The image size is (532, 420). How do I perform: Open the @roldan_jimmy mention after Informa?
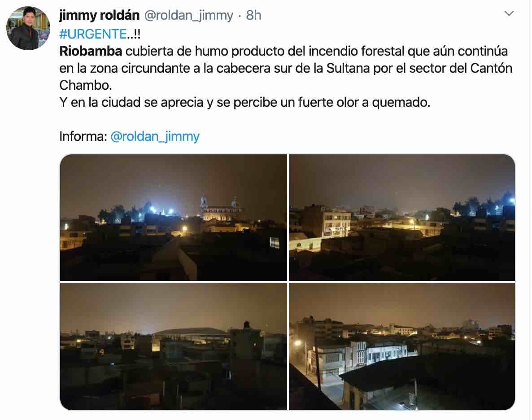[x=155, y=136]
